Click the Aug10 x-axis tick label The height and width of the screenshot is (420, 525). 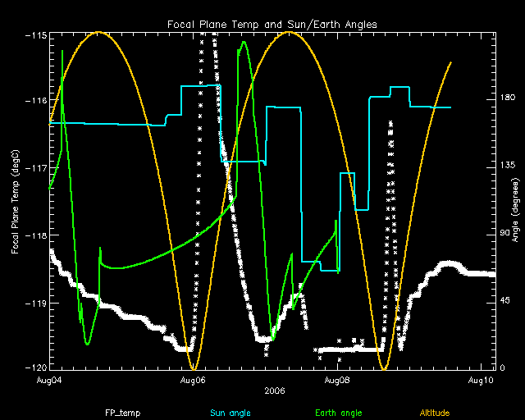pyautogui.click(x=482, y=381)
